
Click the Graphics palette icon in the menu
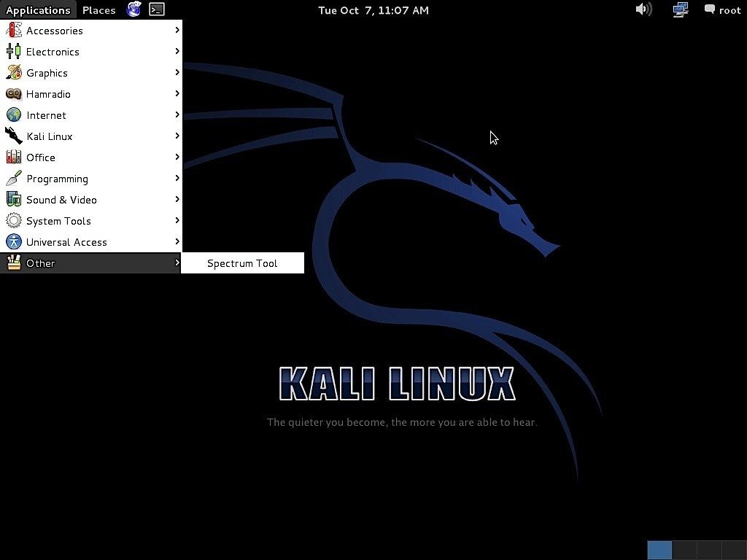point(12,72)
